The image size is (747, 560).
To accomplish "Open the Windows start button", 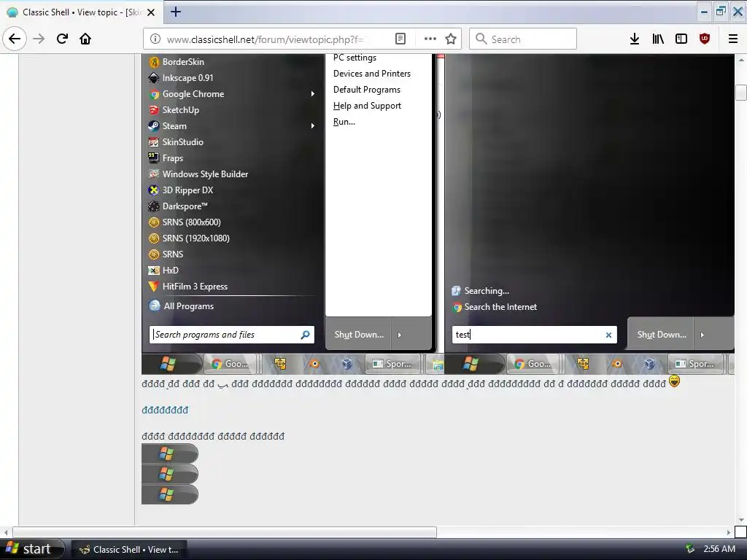I will 32,549.
